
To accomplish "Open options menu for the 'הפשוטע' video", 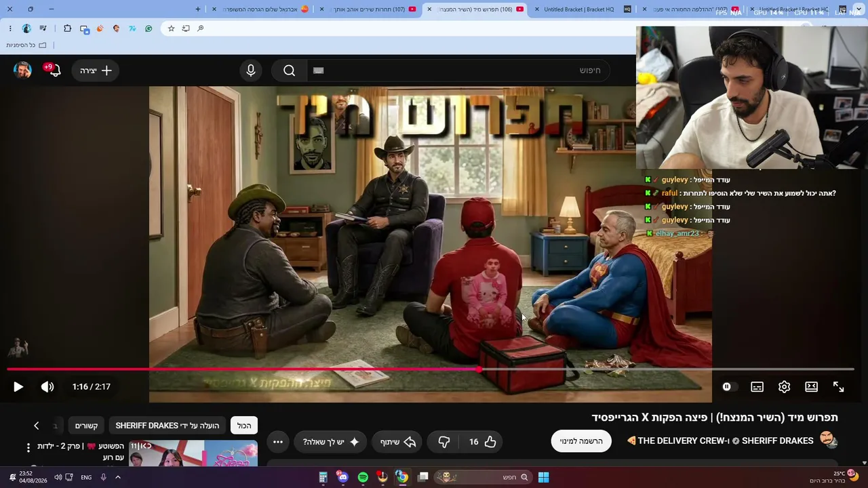I will (x=28, y=448).
